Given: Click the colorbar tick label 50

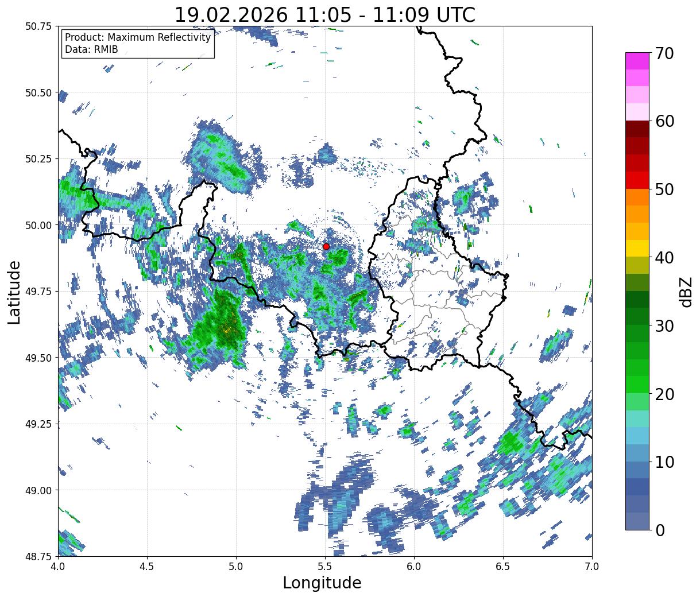Looking at the screenshot, I should (x=664, y=189).
